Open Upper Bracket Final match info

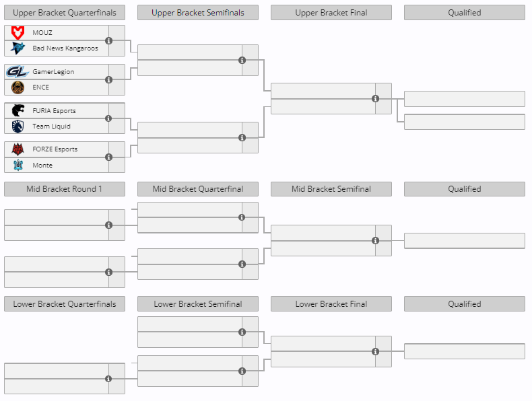click(x=376, y=99)
